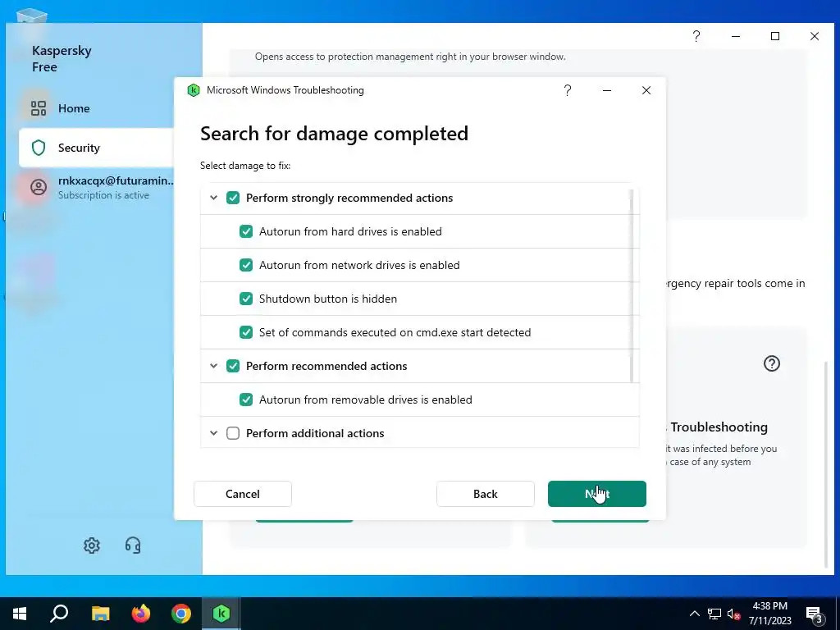840x630 pixels.
Task: Minimize the Troubleshooting dialog
Action: click(607, 90)
